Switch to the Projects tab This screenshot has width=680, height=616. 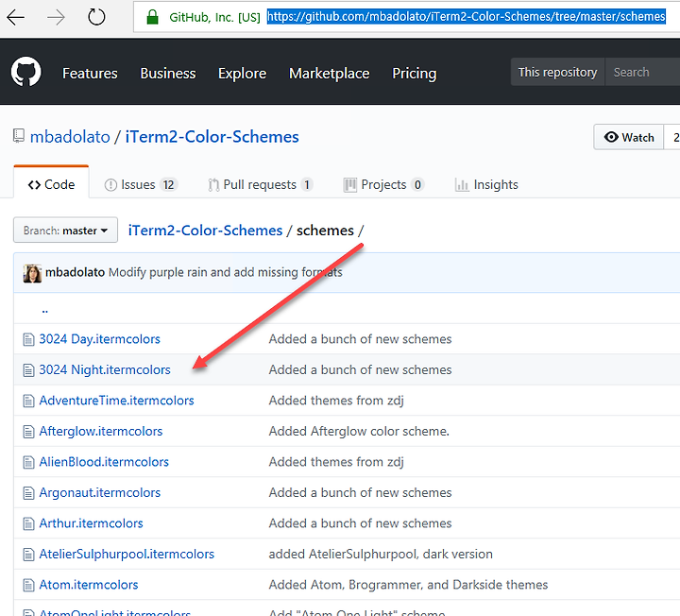pyautogui.click(x=383, y=185)
